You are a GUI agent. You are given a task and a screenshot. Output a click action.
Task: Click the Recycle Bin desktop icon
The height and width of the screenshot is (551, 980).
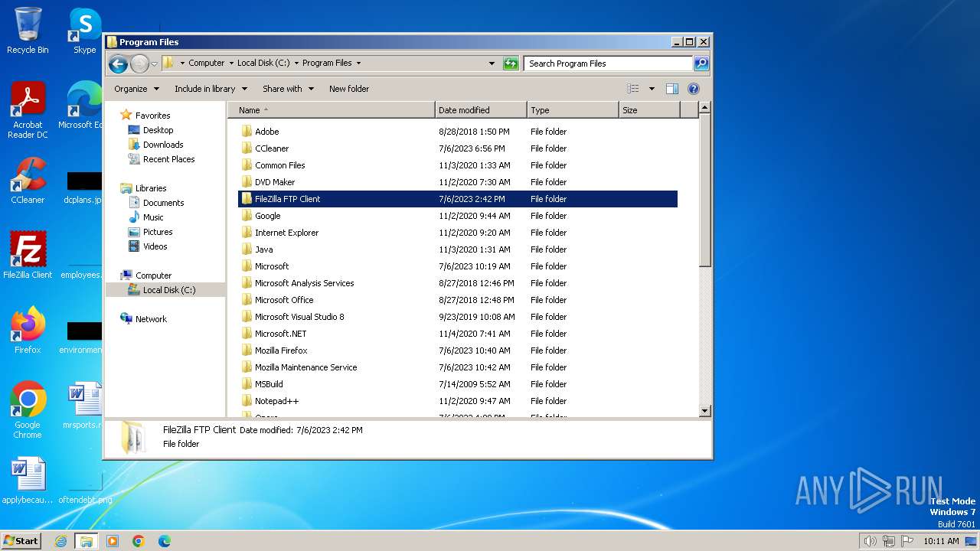28,31
